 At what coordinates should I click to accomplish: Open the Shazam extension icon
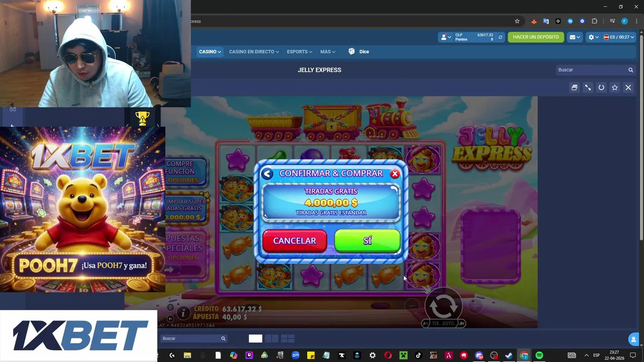[x=570, y=21]
